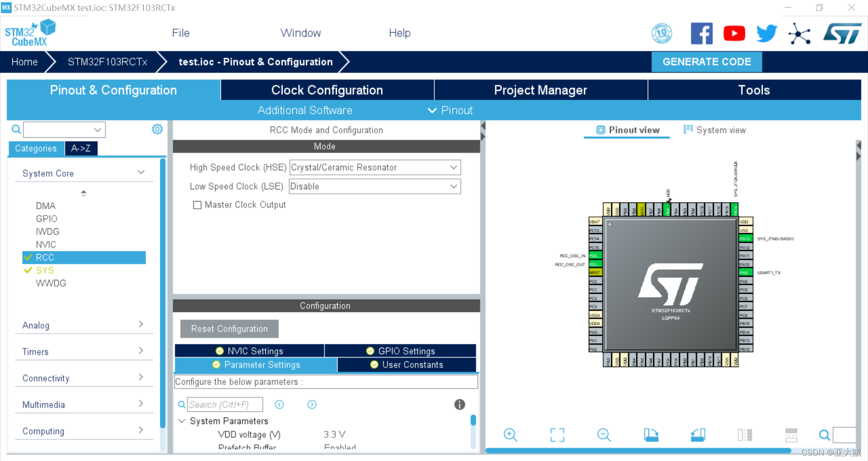868x461 pixels.
Task: Switch to the A->Z list tab
Action: tap(81, 148)
